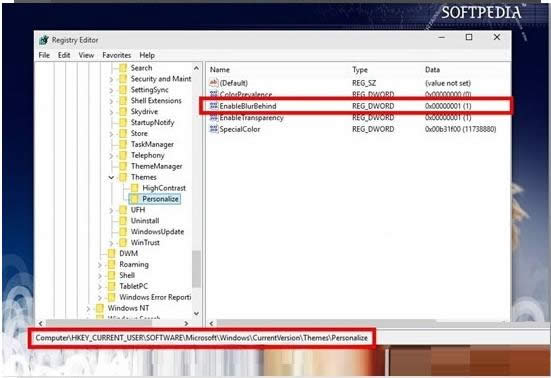The height and width of the screenshot is (378, 551).
Task: Select the SettingSync folder icon
Action: point(123,90)
